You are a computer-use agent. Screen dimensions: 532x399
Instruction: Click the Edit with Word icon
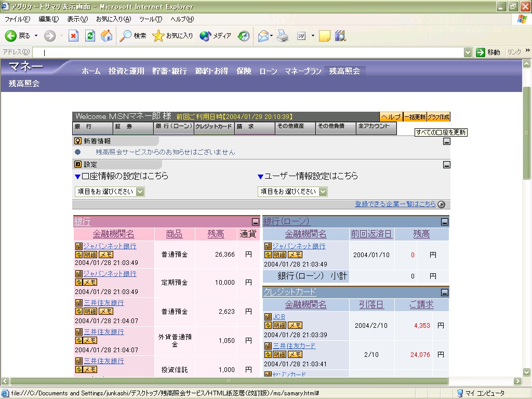(301, 36)
